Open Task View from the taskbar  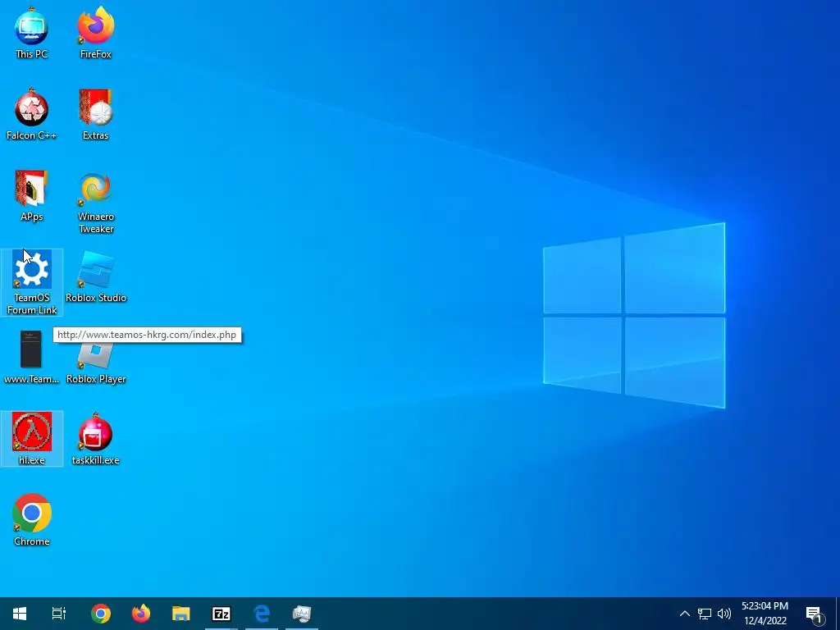click(59, 614)
